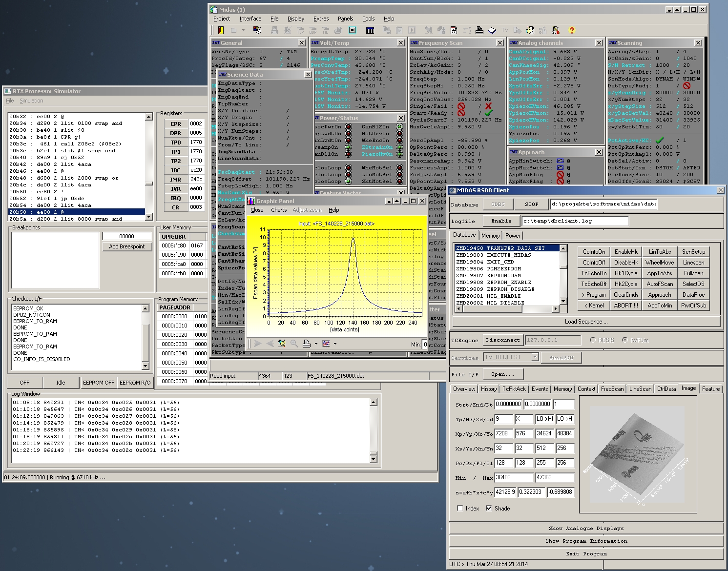Click the hash document icon in Midas toolbar
Viewport: 728px width, 571px height.
click(x=454, y=30)
